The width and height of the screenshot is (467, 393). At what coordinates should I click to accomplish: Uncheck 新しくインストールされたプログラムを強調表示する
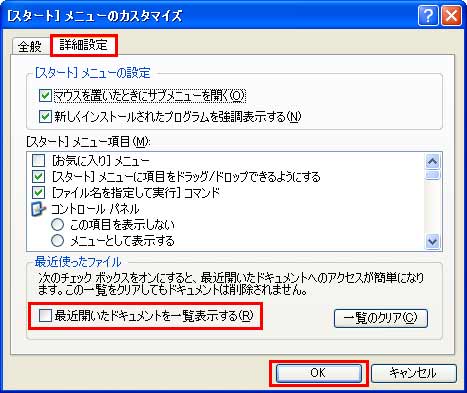coord(45,117)
